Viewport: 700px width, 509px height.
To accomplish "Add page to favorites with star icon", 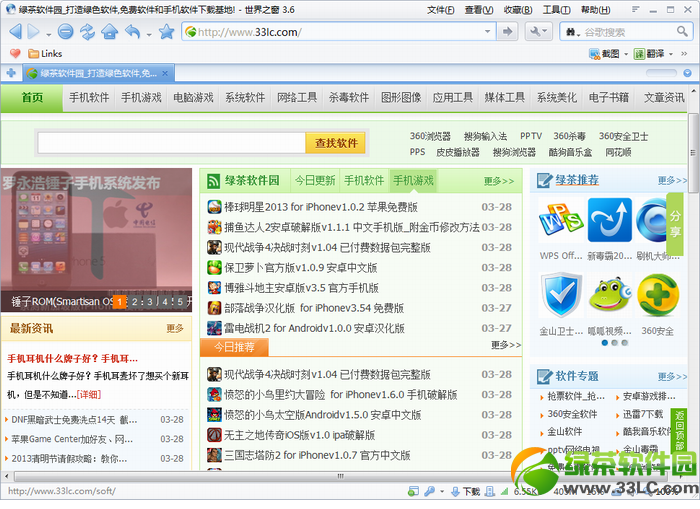I will tap(166, 32).
